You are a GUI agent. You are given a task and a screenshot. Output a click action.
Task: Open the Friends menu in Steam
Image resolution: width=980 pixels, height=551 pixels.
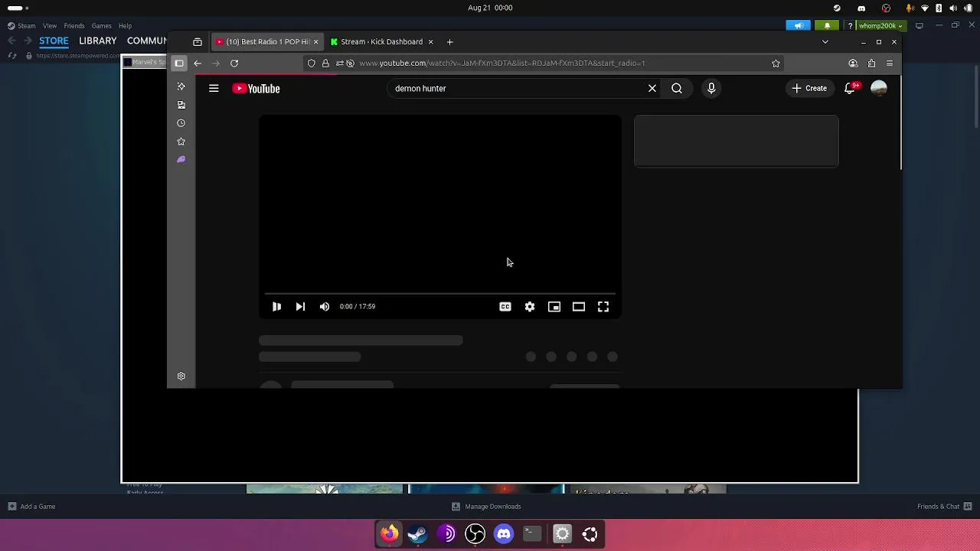(74, 26)
